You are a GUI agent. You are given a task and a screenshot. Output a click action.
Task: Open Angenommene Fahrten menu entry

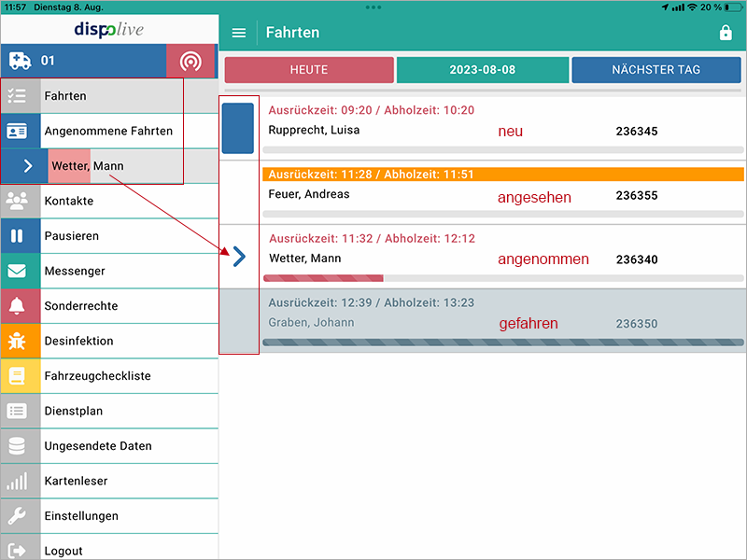(109, 131)
